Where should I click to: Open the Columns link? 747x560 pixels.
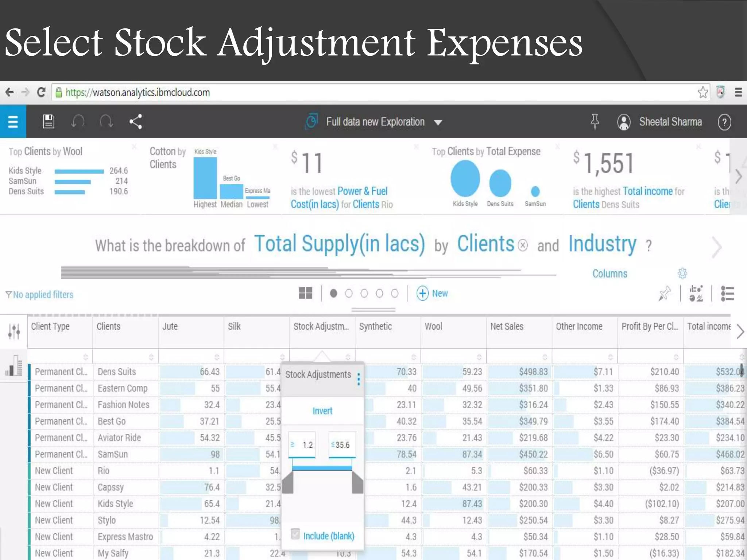[x=610, y=273]
